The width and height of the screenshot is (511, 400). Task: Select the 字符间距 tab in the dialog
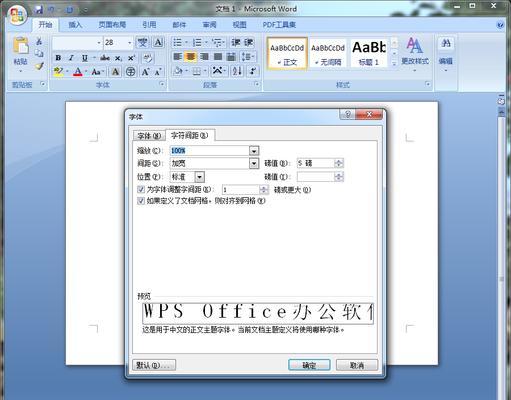point(189,135)
